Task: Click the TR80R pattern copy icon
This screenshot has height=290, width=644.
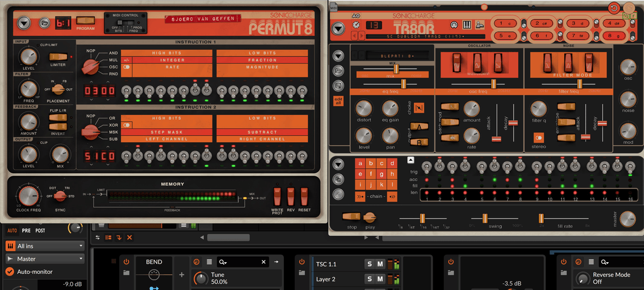Action: [x=338, y=179]
